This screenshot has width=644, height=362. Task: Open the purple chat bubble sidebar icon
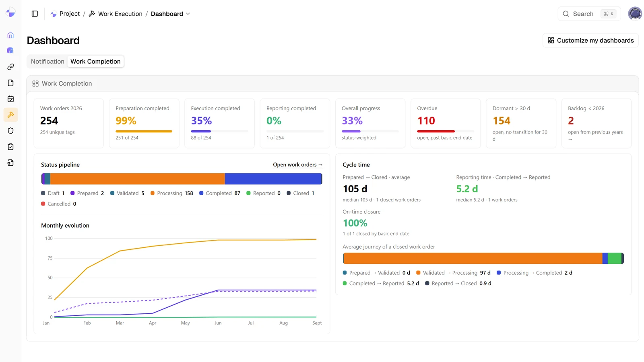pyautogui.click(x=10, y=51)
